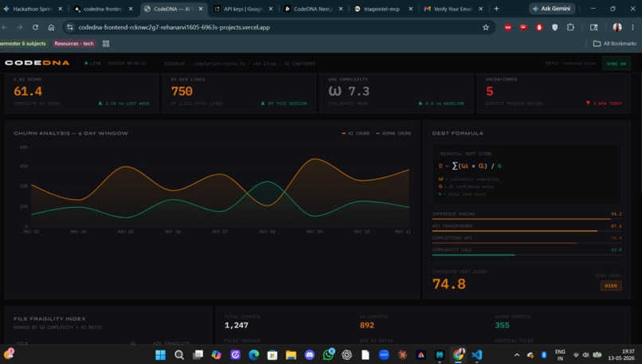Open Discord from the taskbar
This screenshot has width=642, height=364.
pos(310,354)
